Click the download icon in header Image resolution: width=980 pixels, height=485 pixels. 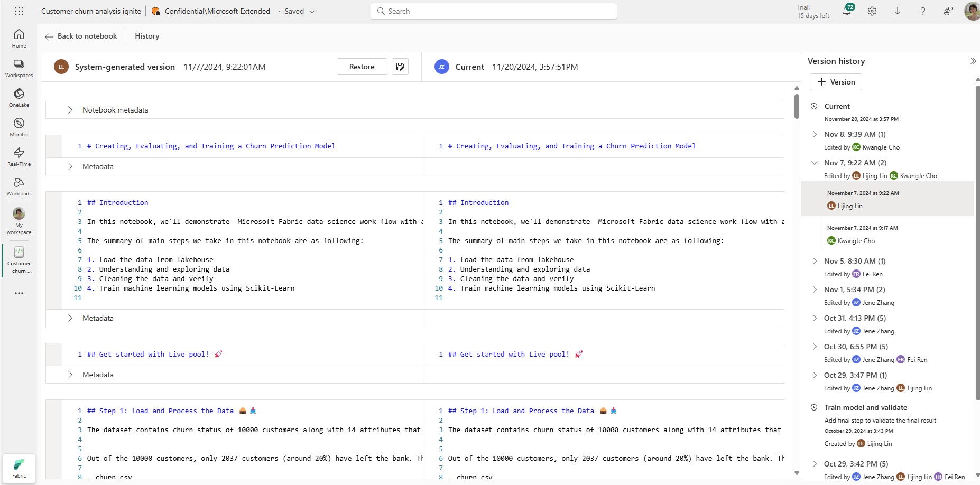coord(898,11)
